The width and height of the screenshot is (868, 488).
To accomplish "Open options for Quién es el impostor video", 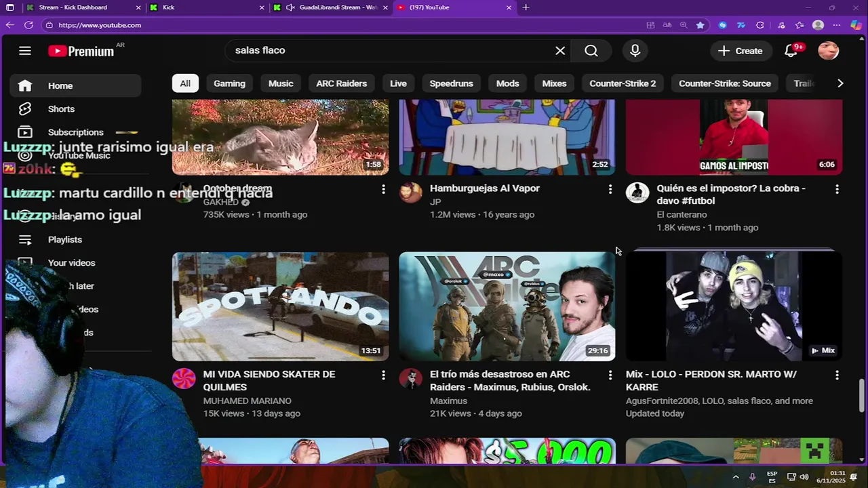I will point(837,189).
